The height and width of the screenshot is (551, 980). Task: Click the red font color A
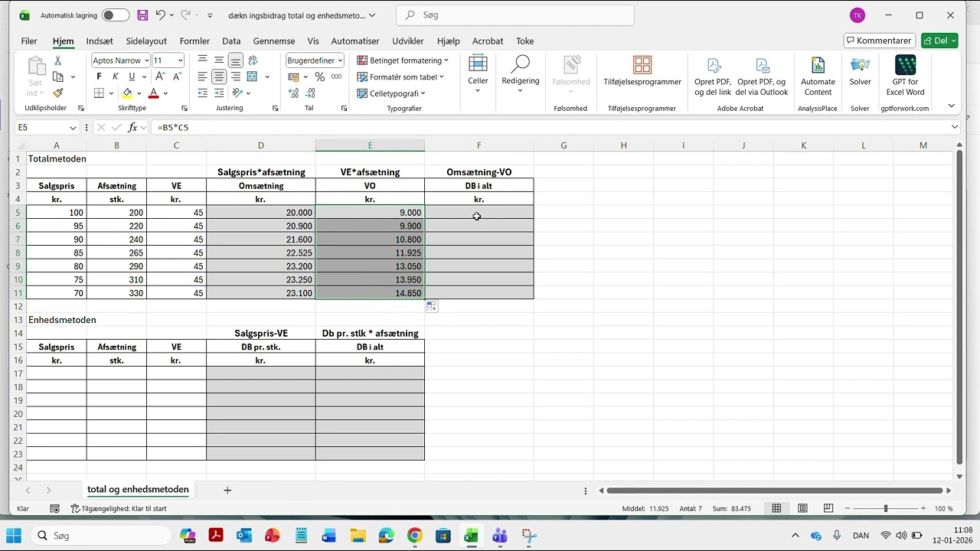(153, 93)
